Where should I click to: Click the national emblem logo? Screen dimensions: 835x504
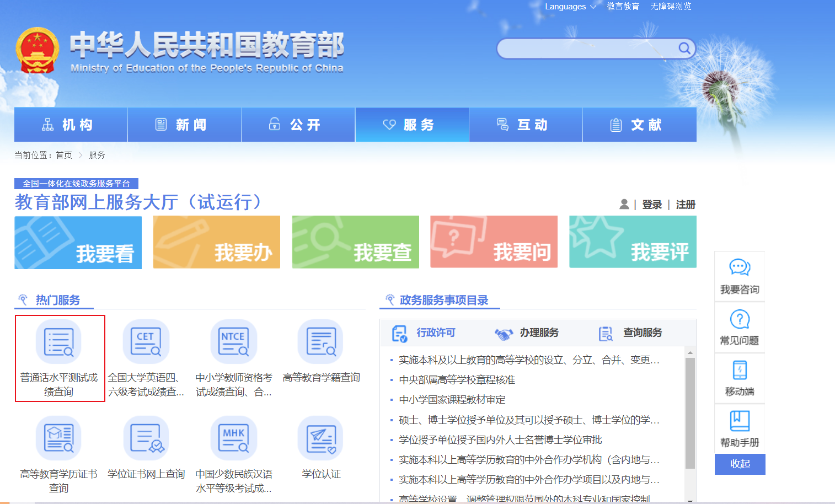[x=38, y=50]
